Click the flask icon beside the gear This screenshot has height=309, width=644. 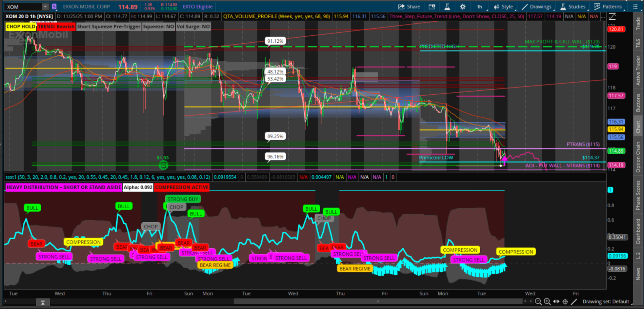tap(447, 6)
